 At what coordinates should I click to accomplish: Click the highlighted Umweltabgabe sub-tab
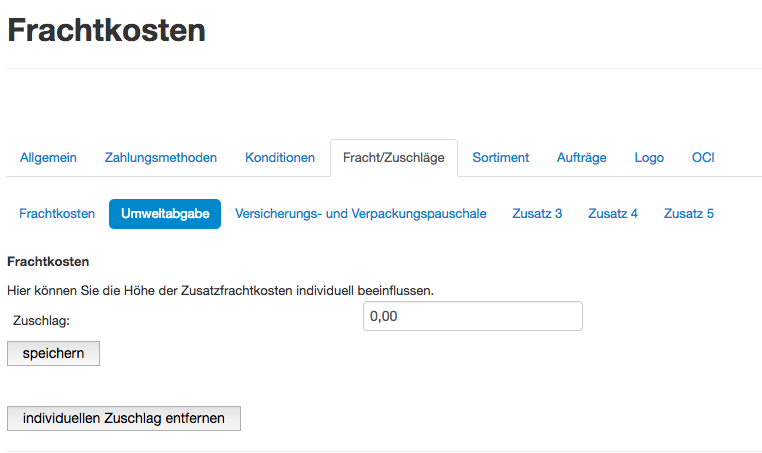(165, 214)
